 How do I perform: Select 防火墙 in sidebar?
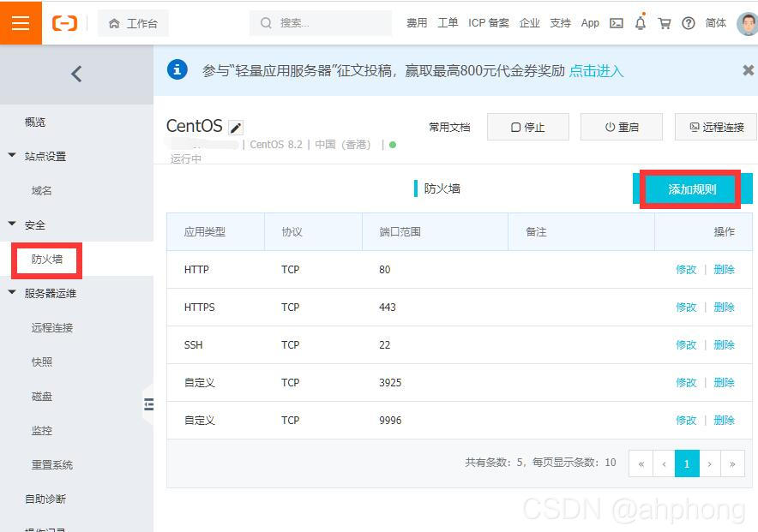coord(47,260)
